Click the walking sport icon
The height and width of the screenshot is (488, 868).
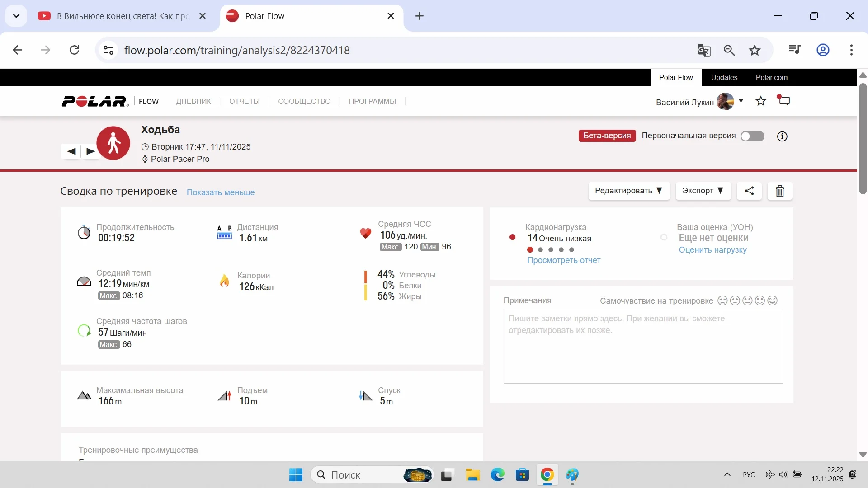[x=113, y=143]
